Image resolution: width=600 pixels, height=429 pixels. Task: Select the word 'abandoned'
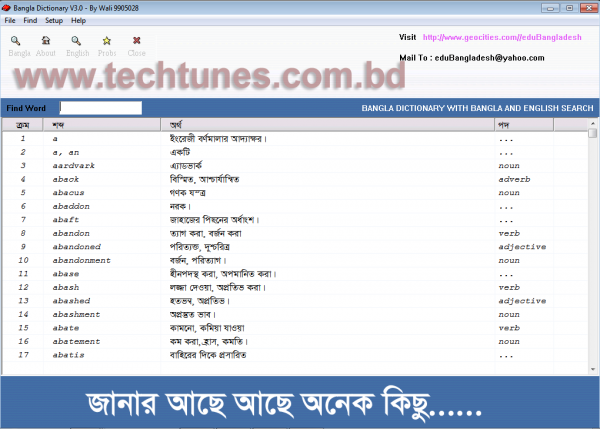(x=77, y=247)
